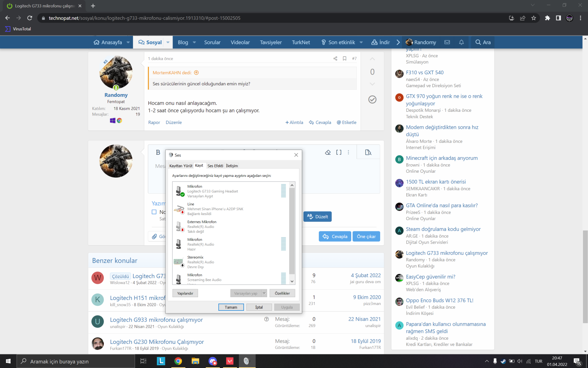This screenshot has height=368, width=588.
Task: Open forum inbox envelope icon
Action: [447, 42]
